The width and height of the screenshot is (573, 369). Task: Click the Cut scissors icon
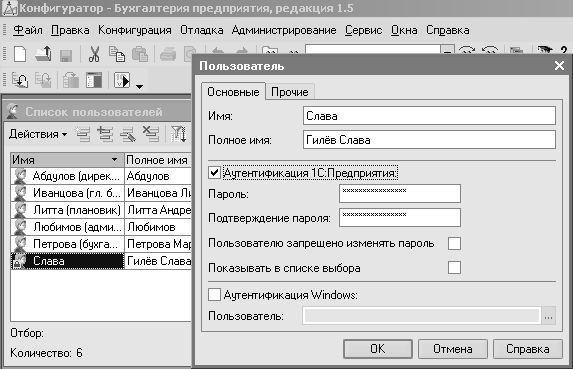pos(94,54)
